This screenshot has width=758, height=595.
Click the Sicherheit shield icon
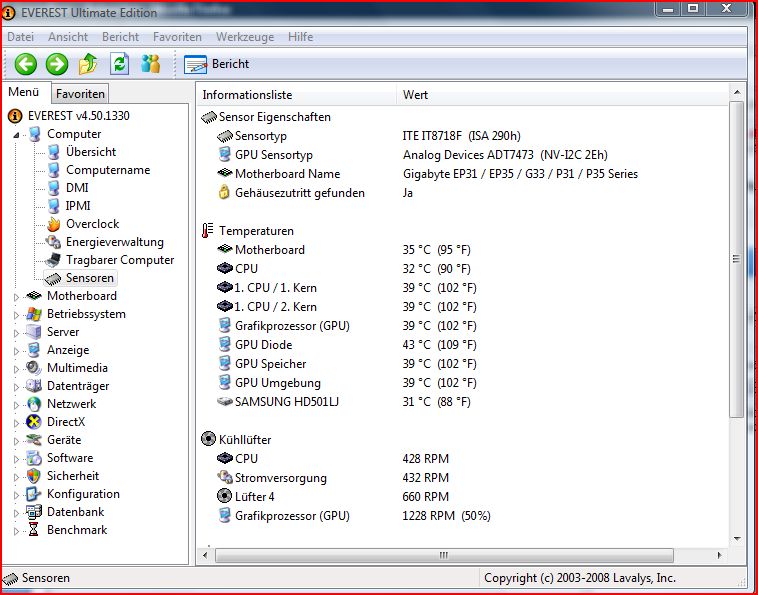(34, 476)
